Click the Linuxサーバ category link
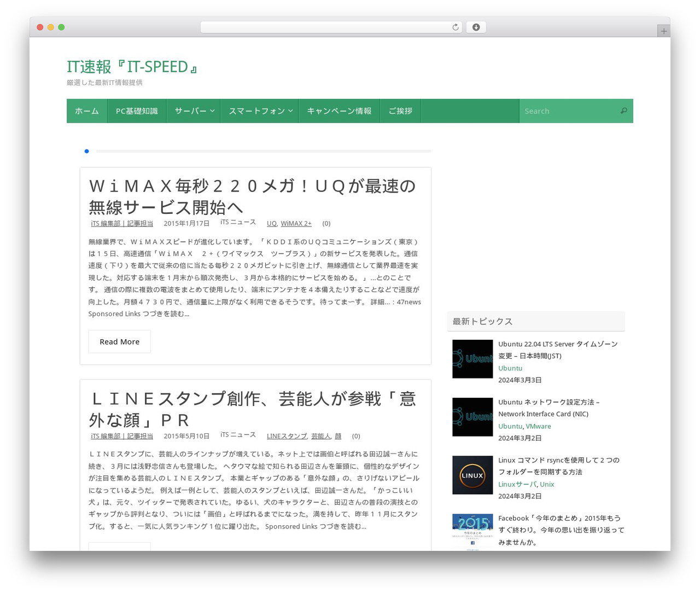Viewport: 700px width, 593px height. pyautogui.click(x=517, y=484)
